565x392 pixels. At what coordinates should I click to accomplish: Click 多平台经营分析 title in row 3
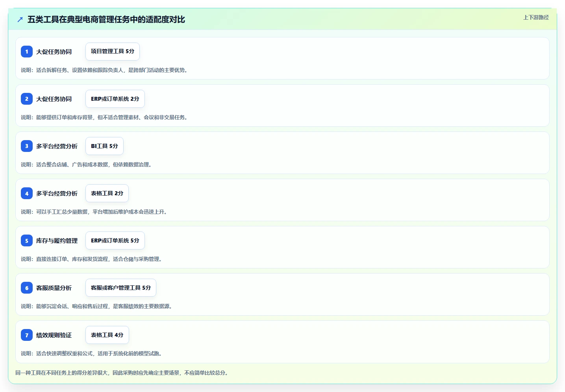tap(57, 146)
